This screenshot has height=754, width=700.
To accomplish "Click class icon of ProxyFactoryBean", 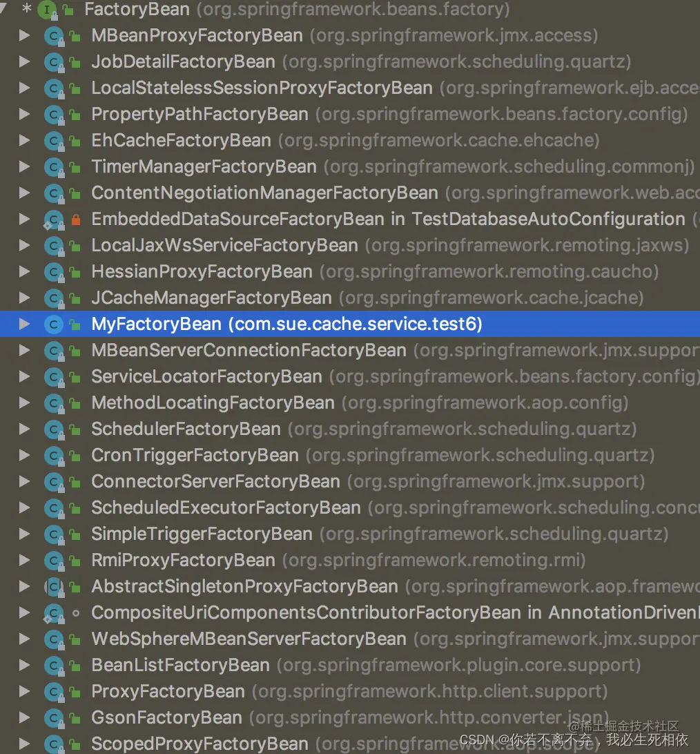I will click(x=54, y=691).
